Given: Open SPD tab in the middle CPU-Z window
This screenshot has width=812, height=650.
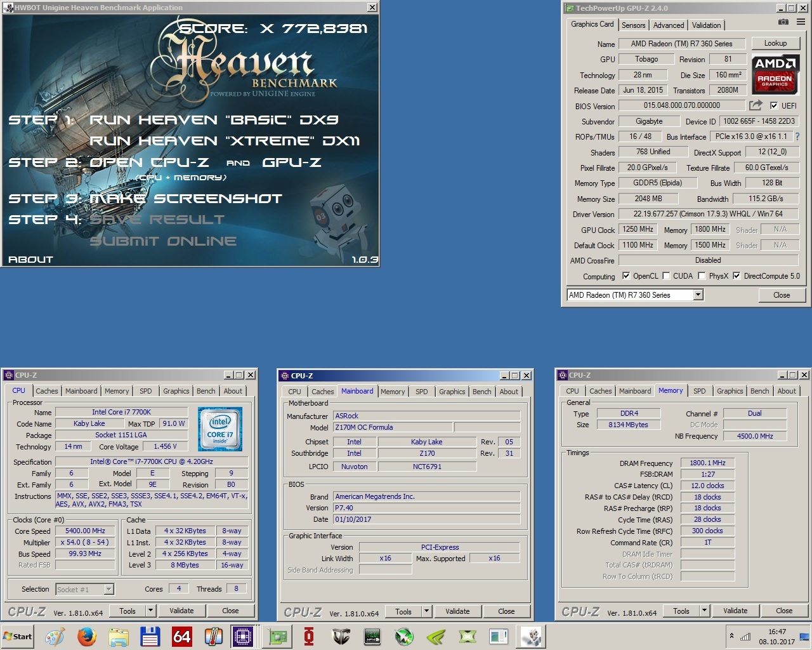Looking at the screenshot, I should [422, 392].
